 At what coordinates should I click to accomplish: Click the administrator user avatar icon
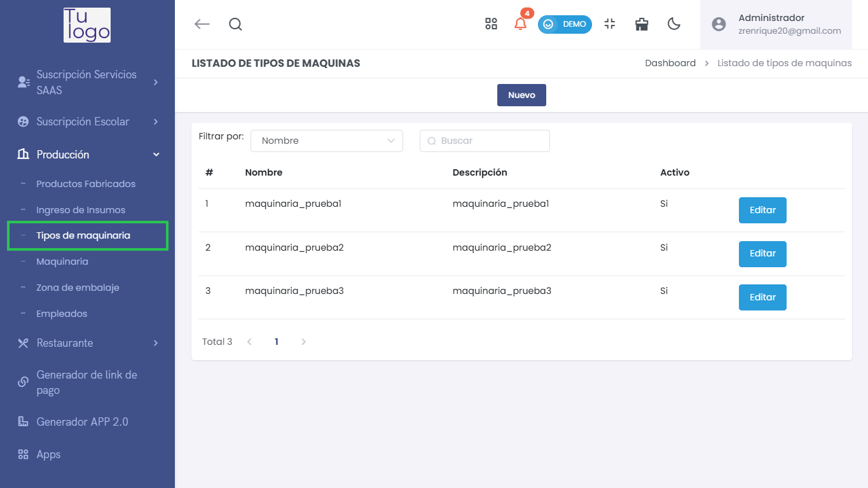(719, 24)
